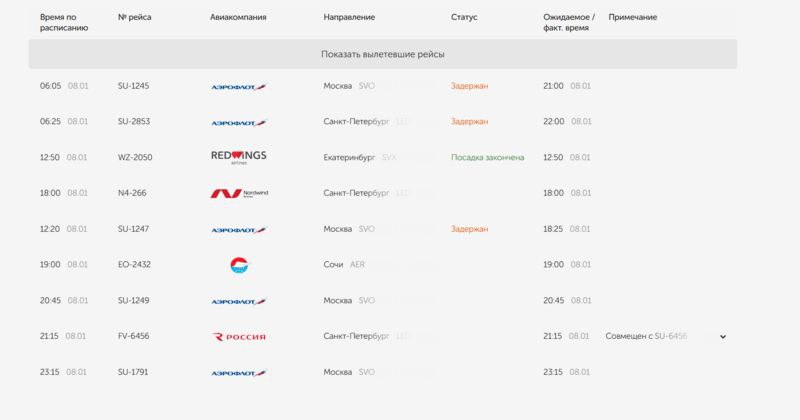
Task: Click Aeroflot logo on SU-1249 row
Action: click(238, 301)
